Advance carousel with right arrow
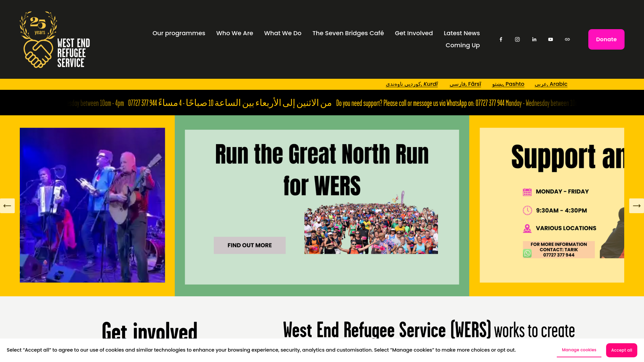644x362 pixels. point(637,206)
